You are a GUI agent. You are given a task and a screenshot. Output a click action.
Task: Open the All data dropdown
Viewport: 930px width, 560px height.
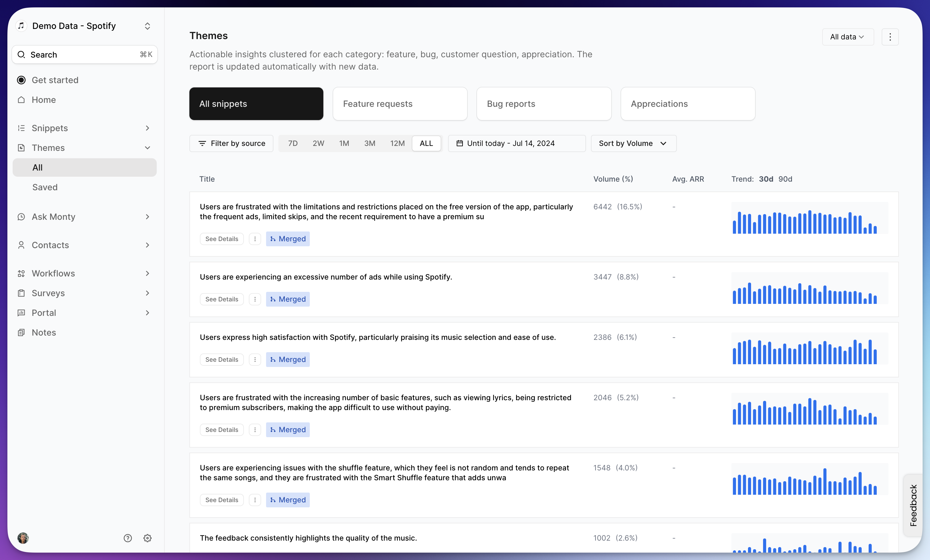click(847, 37)
